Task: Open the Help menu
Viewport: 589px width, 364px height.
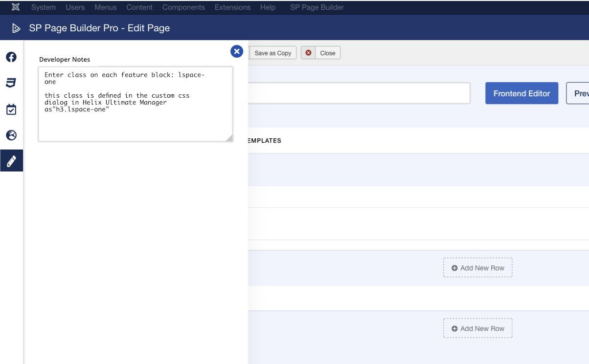Action: pyautogui.click(x=268, y=7)
